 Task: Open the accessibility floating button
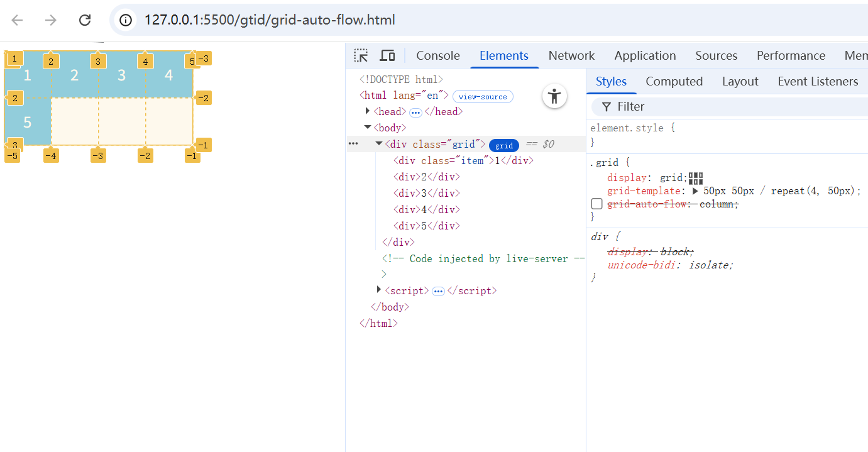(554, 96)
